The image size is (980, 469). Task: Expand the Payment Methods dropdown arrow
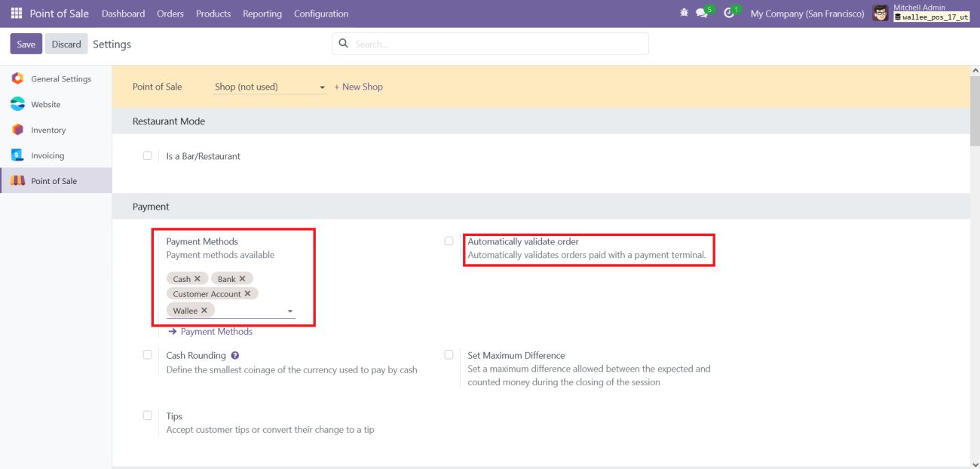tap(290, 311)
